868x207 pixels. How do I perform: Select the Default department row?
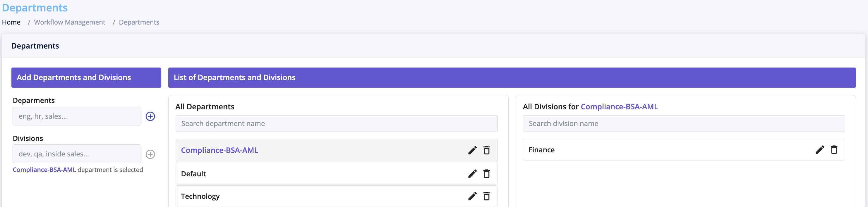tap(336, 174)
